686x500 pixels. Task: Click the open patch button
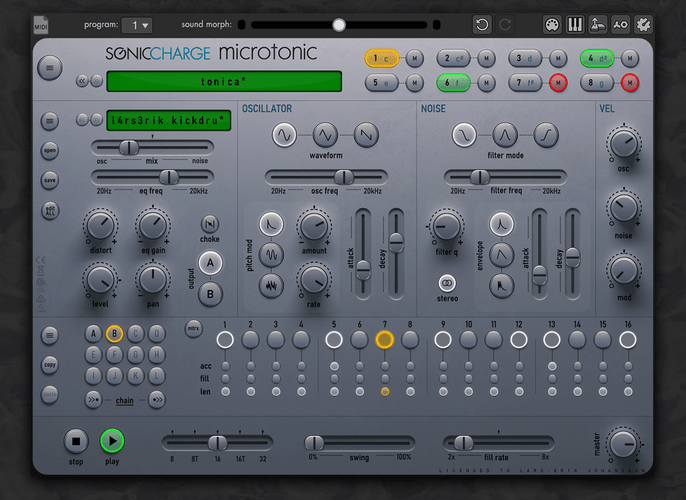tap(50, 150)
